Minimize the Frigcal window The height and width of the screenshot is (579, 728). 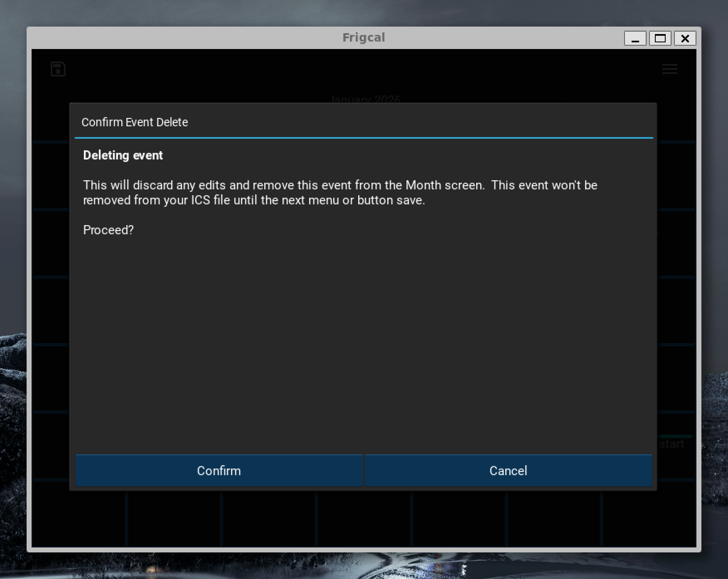(x=635, y=38)
